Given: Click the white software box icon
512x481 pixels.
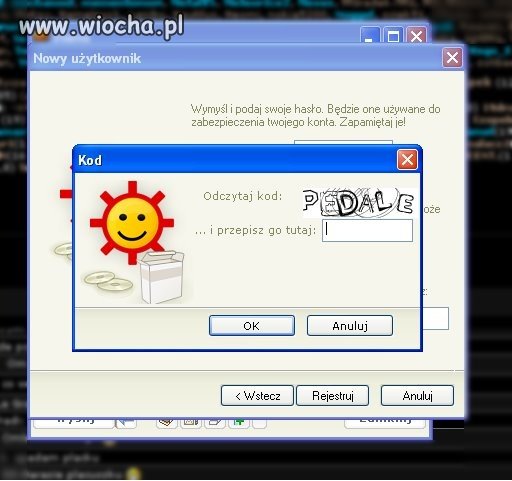Looking at the screenshot, I should tap(162, 277).
